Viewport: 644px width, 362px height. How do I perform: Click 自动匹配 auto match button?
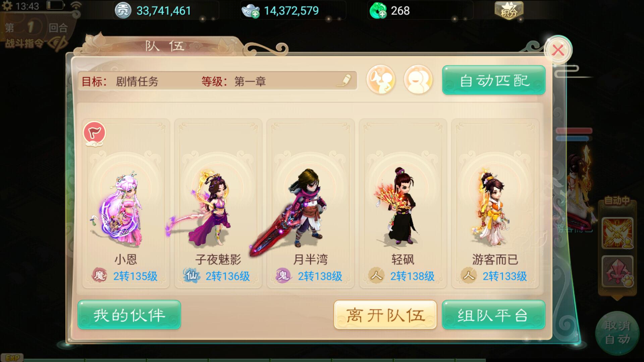494,80
